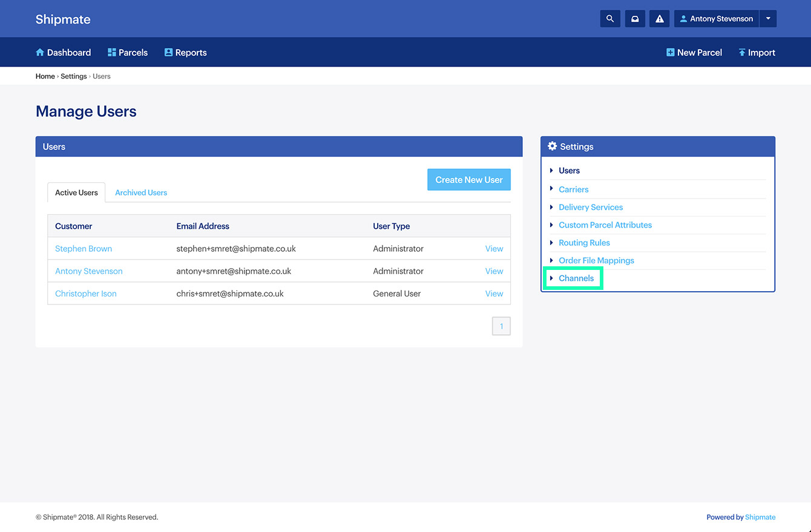
Task: Click email chris+smret@shipmate.co.uk
Action: tap(230, 294)
